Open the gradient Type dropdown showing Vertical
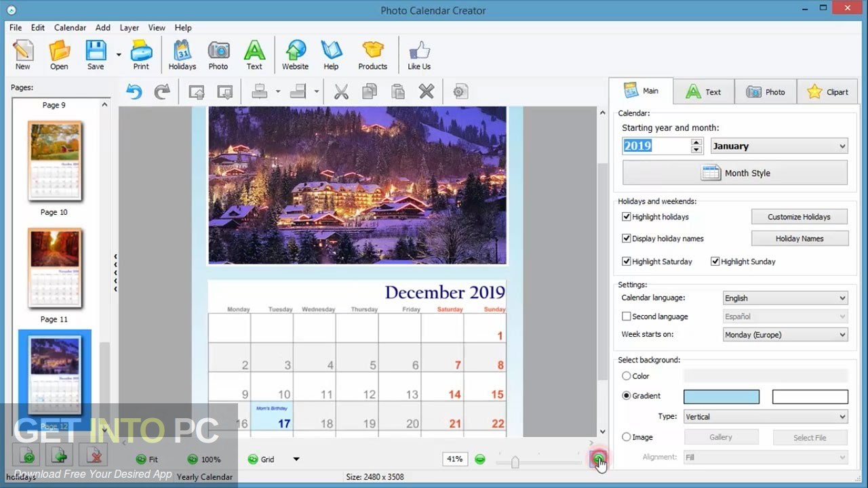 (766, 417)
